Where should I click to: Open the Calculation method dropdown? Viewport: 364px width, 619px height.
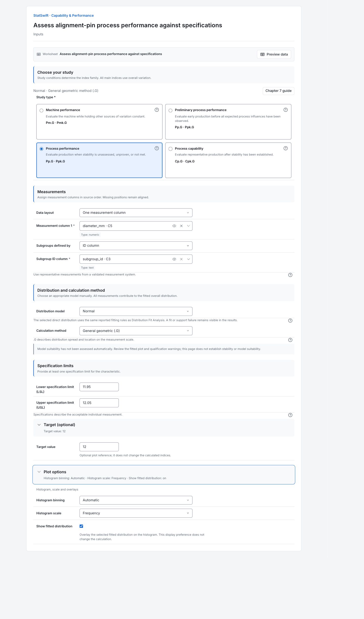(136, 331)
